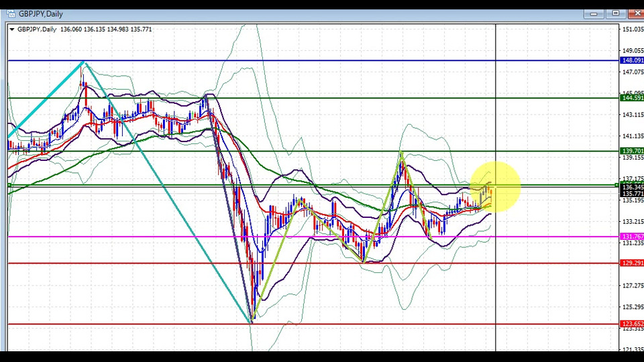Select the red horizontal line at 123.652

[313, 324]
